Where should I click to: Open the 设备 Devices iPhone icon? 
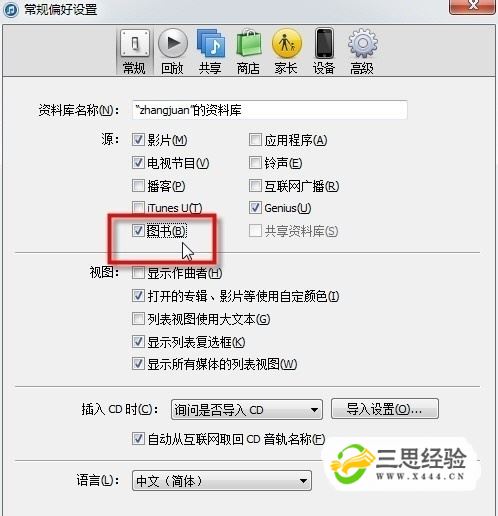click(x=324, y=43)
